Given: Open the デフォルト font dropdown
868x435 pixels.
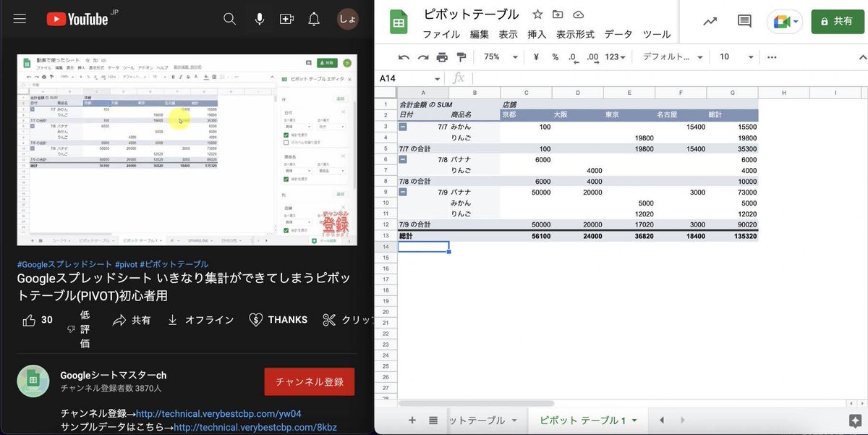Looking at the screenshot, I should [671, 57].
